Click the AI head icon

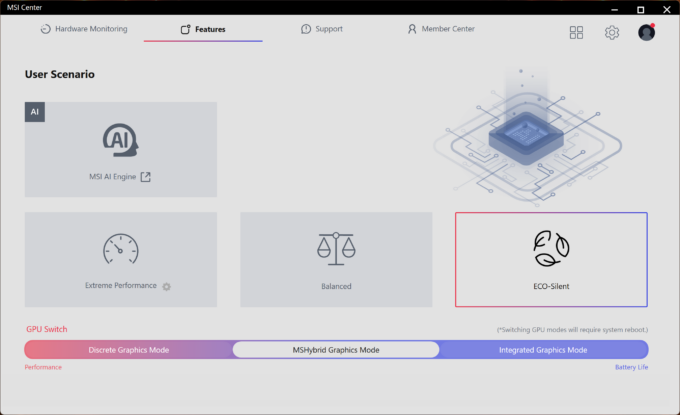pos(121,140)
